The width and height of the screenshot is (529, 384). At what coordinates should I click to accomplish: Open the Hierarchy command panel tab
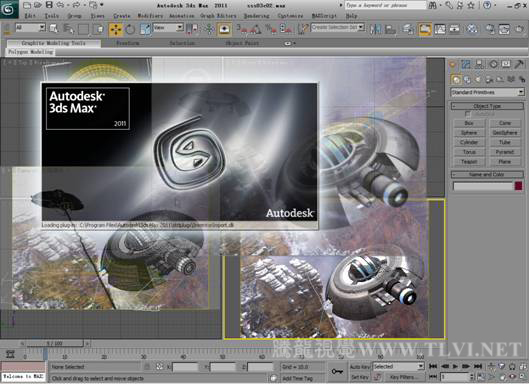(479, 64)
